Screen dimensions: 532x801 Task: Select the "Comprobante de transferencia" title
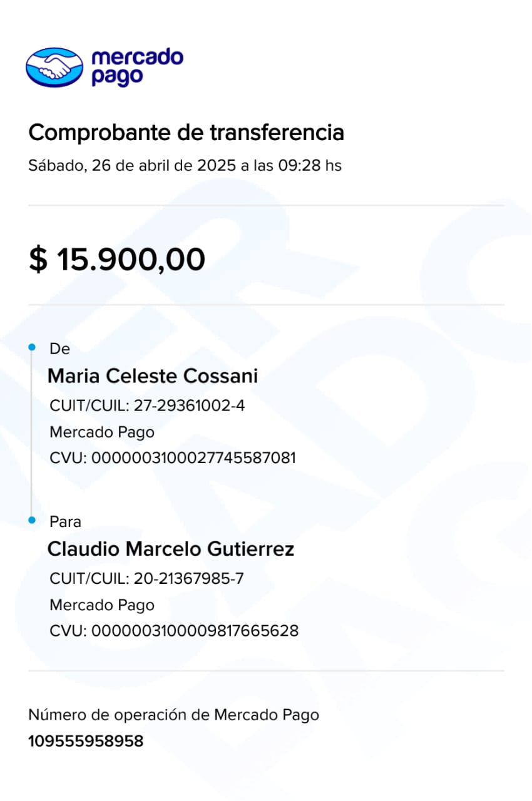click(x=186, y=133)
